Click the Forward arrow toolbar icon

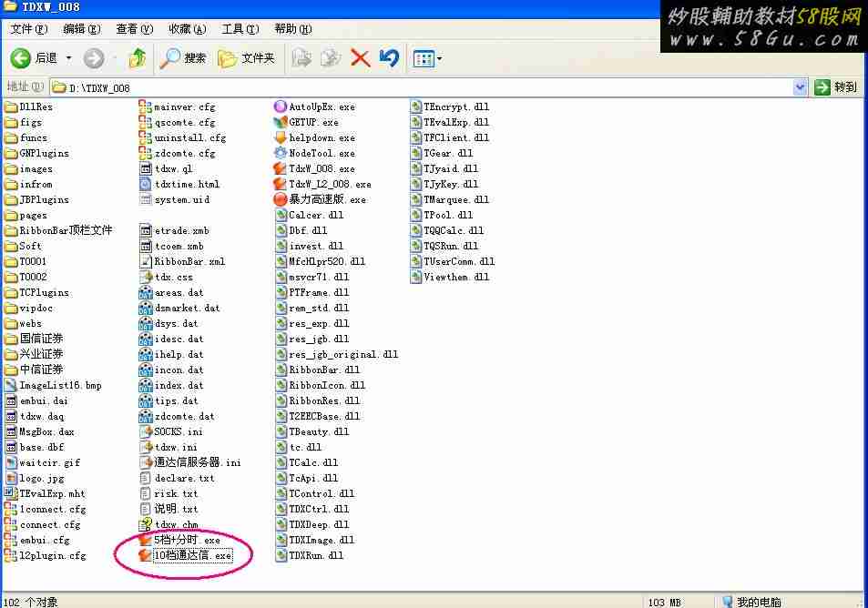[x=94, y=58]
